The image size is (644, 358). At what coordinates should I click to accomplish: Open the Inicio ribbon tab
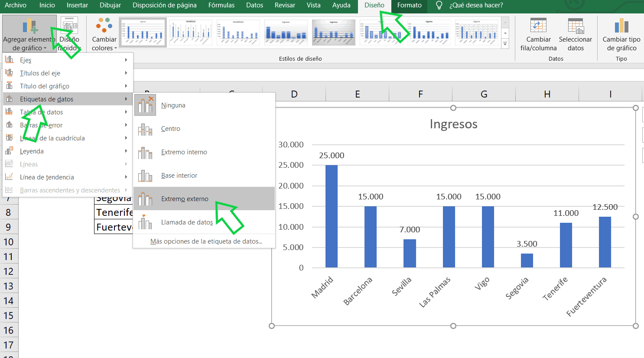[47, 5]
